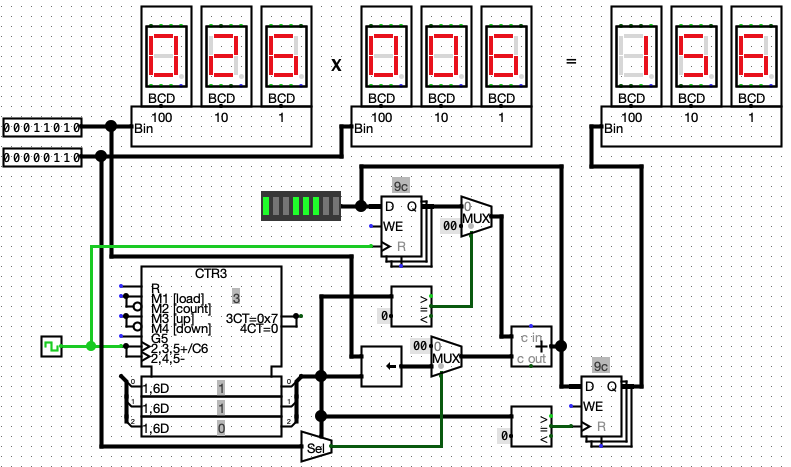Select the CTR3 counter block
This screenshot has height=467, width=791.
211,321
